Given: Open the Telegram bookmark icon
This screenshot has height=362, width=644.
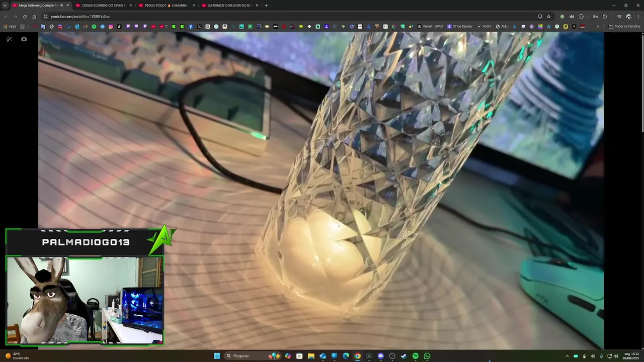Looking at the screenshot, I should [x=102, y=26].
